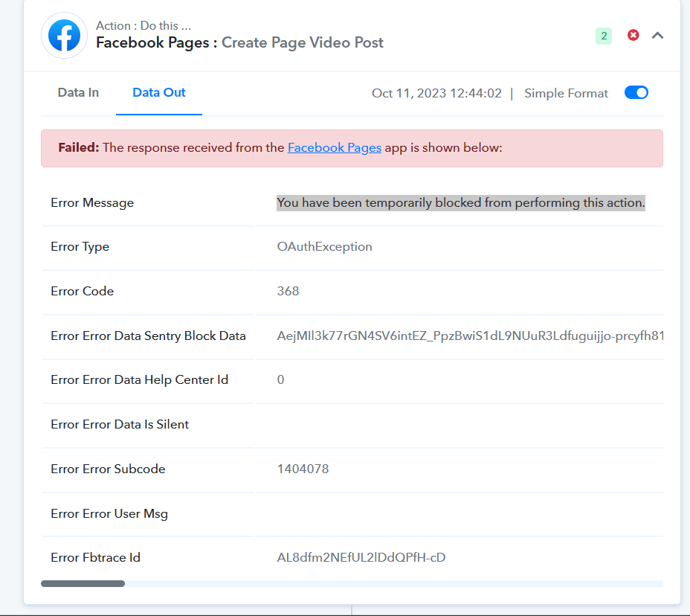Click the horizontal scrollbar thumb

[83, 584]
